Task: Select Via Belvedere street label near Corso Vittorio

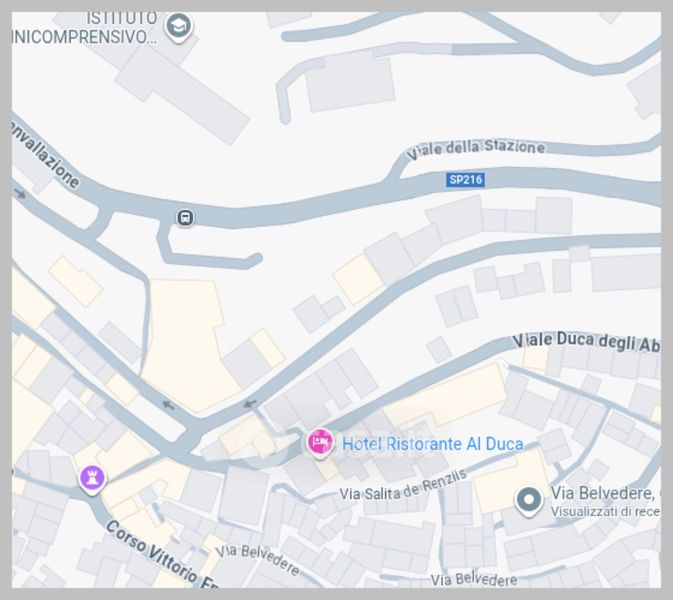Action: click(x=257, y=559)
